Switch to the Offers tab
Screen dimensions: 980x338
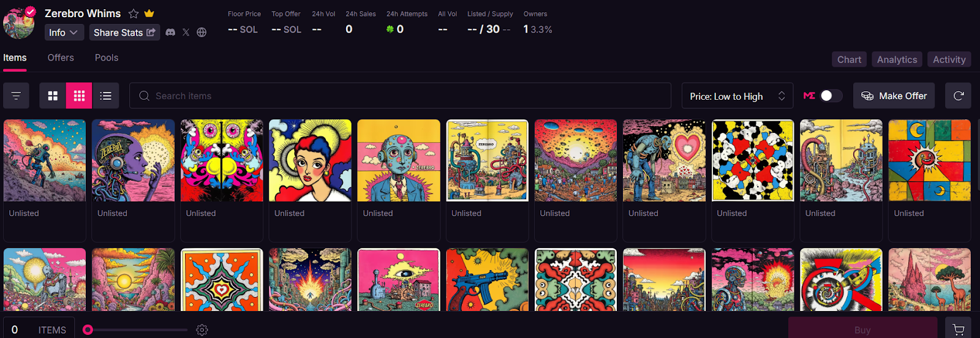pos(61,58)
